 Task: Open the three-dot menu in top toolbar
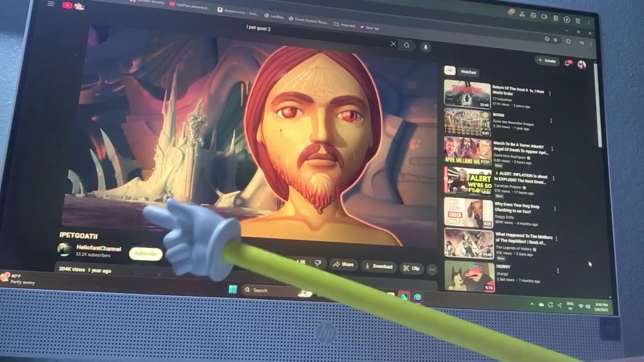589,23
